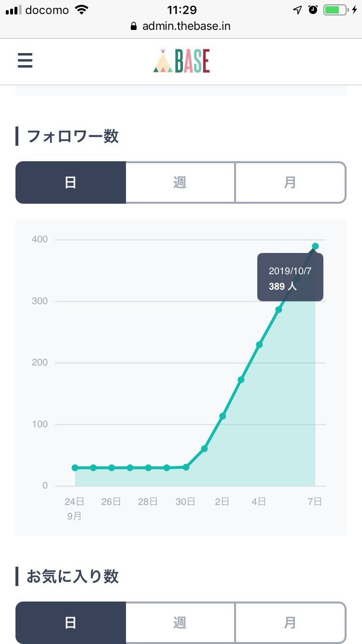Tap the alarm clock status icon
The height and width of the screenshot is (644, 362).
(x=313, y=10)
